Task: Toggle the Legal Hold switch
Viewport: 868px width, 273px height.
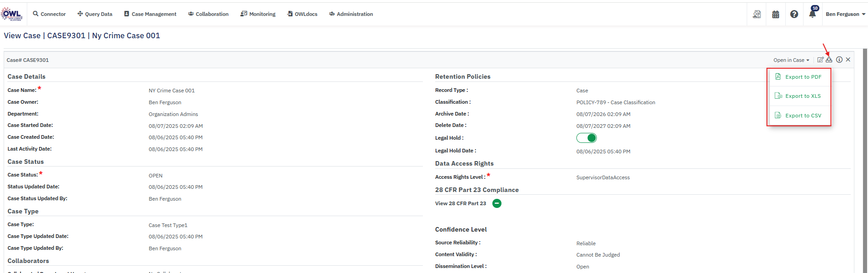Action: pyautogui.click(x=586, y=138)
